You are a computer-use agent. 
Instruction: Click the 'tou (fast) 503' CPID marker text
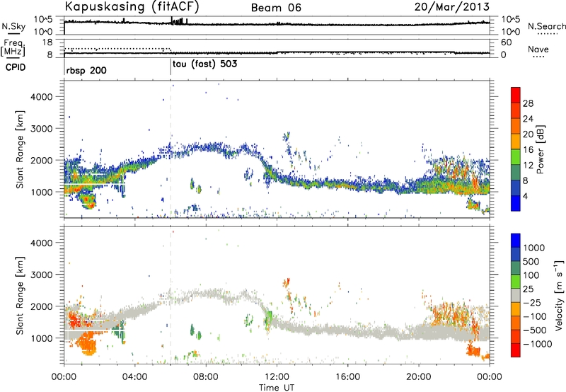(204, 64)
